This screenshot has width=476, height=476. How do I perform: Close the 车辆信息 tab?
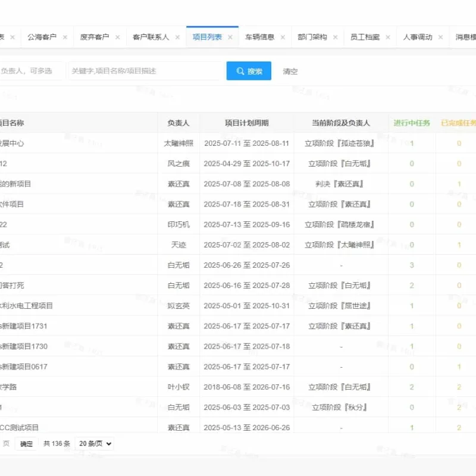click(x=283, y=37)
